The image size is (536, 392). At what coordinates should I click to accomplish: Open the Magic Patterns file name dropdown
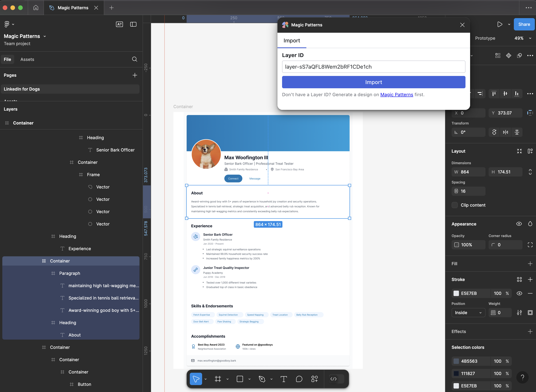[x=45, y=36]
